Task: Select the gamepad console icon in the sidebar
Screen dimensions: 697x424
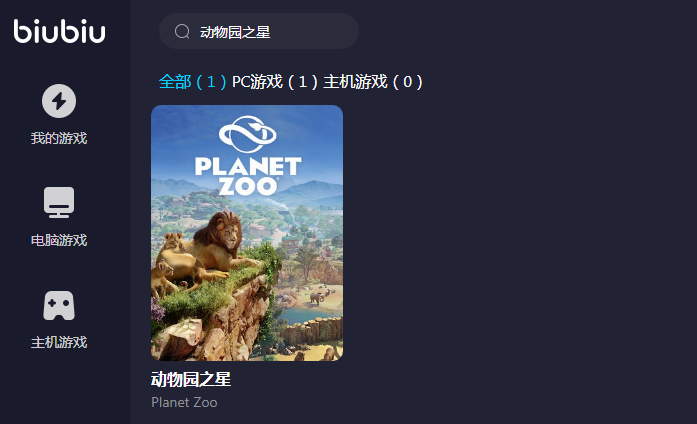Action: [59, 305]
